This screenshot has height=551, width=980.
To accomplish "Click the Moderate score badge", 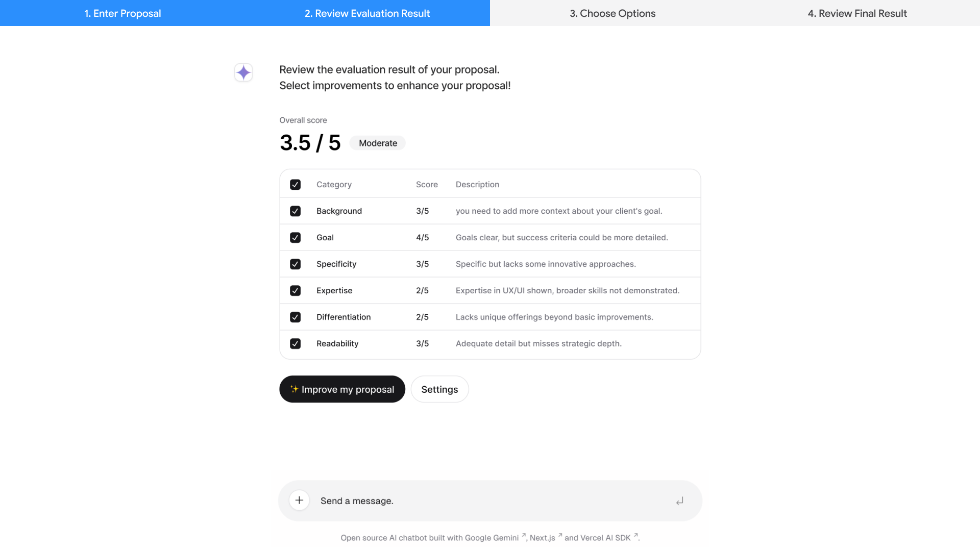I will (378, 143).
